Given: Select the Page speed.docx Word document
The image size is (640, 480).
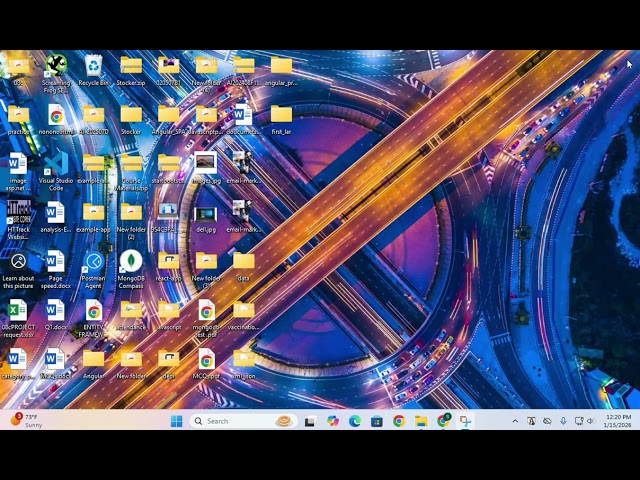Looking at the screenshot, I should click(55, 265).
